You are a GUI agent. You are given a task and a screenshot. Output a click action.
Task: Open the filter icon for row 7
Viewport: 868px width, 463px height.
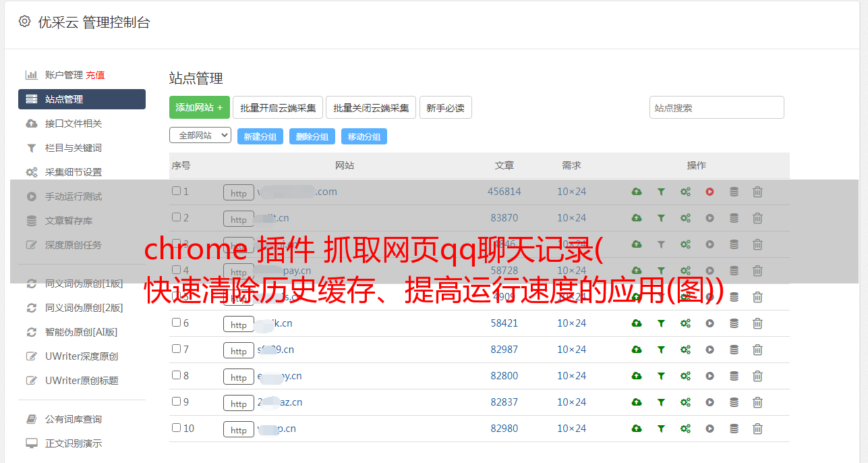click(x=661, y=350)
